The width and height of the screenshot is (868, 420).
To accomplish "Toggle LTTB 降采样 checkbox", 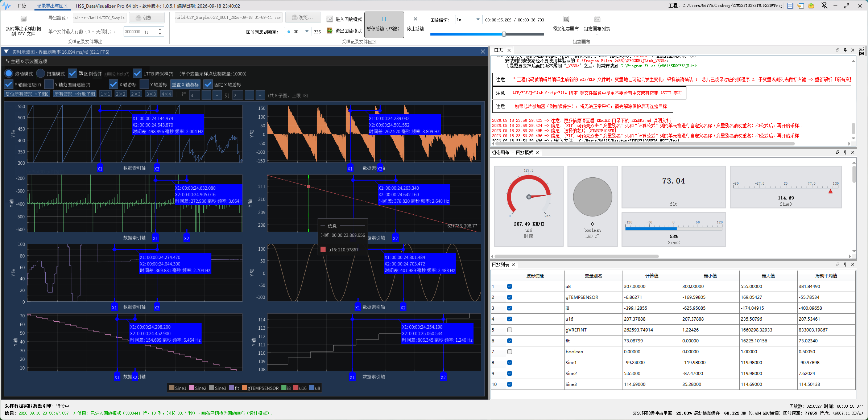I will pos(137,74).
